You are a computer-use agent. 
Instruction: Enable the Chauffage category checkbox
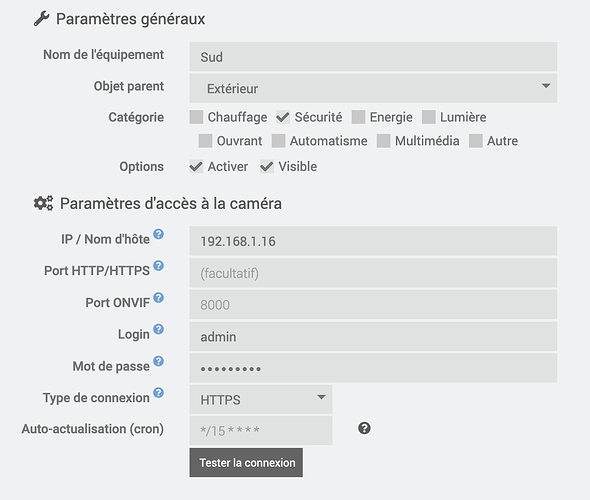(x=196, y=117)
